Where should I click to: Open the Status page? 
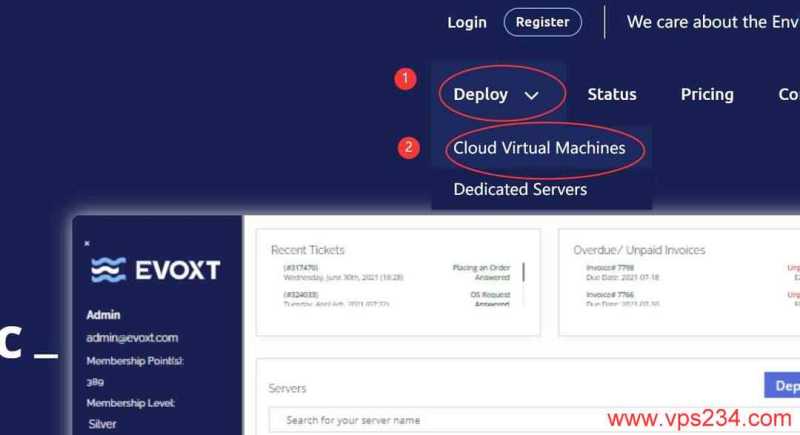click(611, 94)
